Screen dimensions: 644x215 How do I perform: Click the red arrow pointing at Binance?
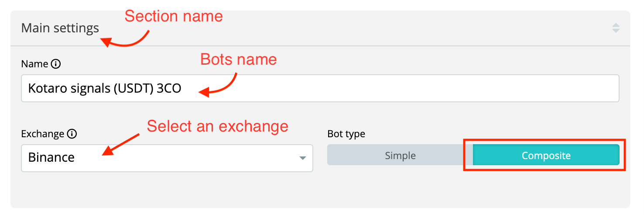[x=120, y=143]
